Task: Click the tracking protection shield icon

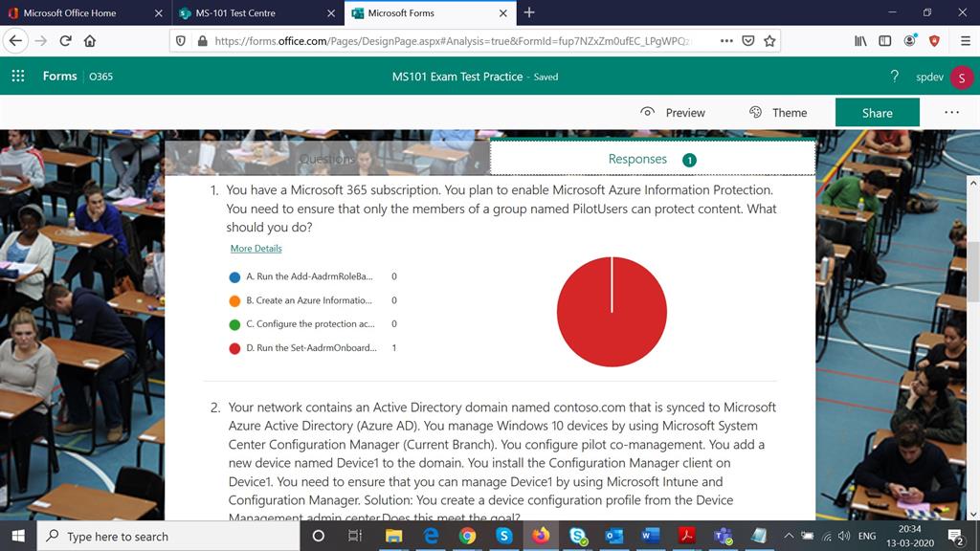Action: click(181, 40)
